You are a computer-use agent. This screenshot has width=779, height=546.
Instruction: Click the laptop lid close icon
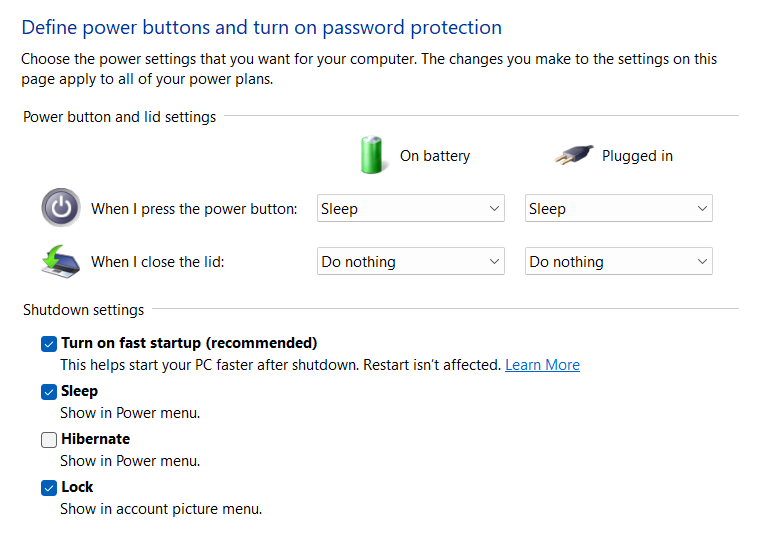point(60,261)
